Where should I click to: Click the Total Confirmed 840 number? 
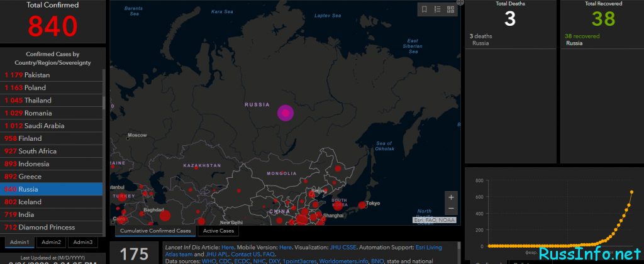[x=53, y=25]
